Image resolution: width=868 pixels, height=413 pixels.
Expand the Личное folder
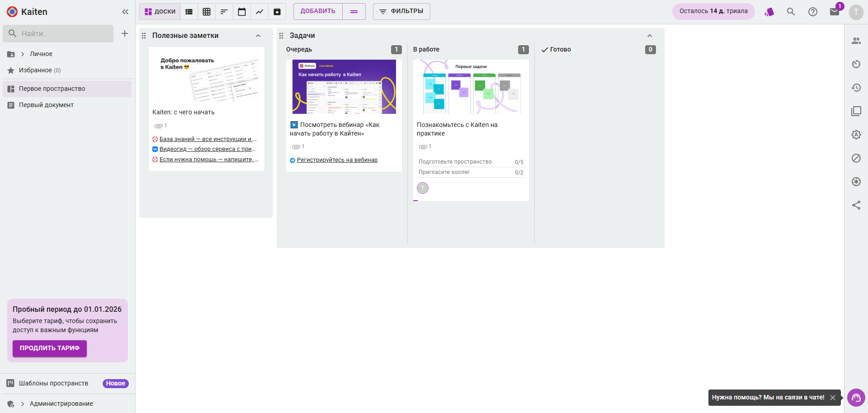point(23,54)
